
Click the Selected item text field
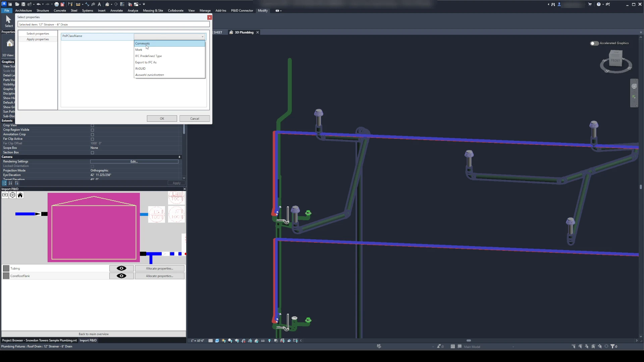click(114, 24)
